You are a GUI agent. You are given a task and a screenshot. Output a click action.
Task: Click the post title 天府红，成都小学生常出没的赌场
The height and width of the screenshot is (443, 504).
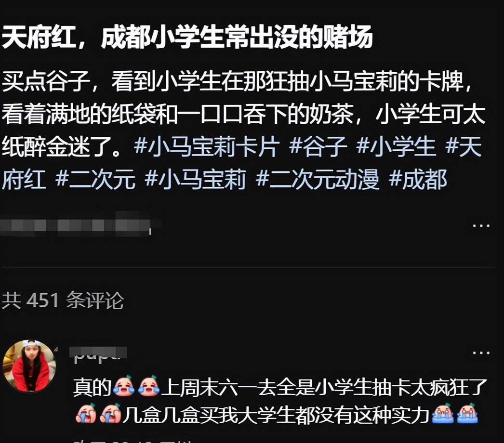click(187, 38)
